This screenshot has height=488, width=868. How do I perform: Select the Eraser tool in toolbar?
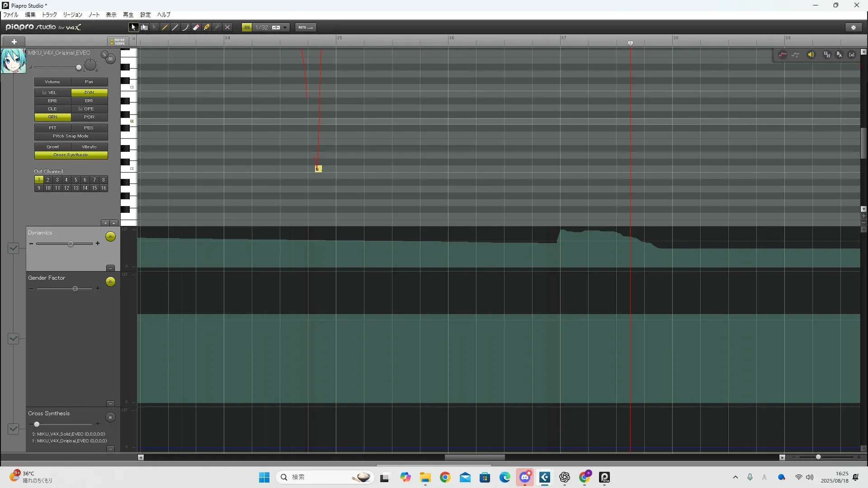pos(196,27)
